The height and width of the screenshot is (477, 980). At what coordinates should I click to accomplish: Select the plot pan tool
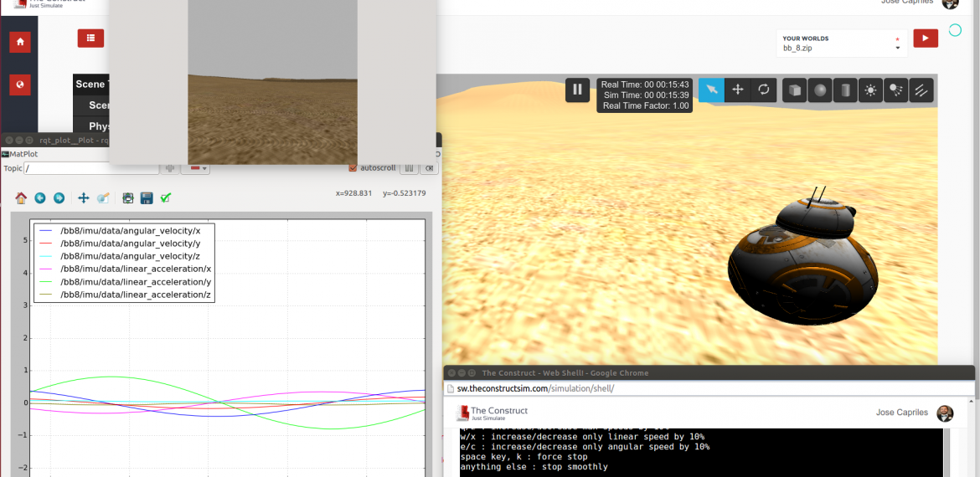tap(83, 198)
